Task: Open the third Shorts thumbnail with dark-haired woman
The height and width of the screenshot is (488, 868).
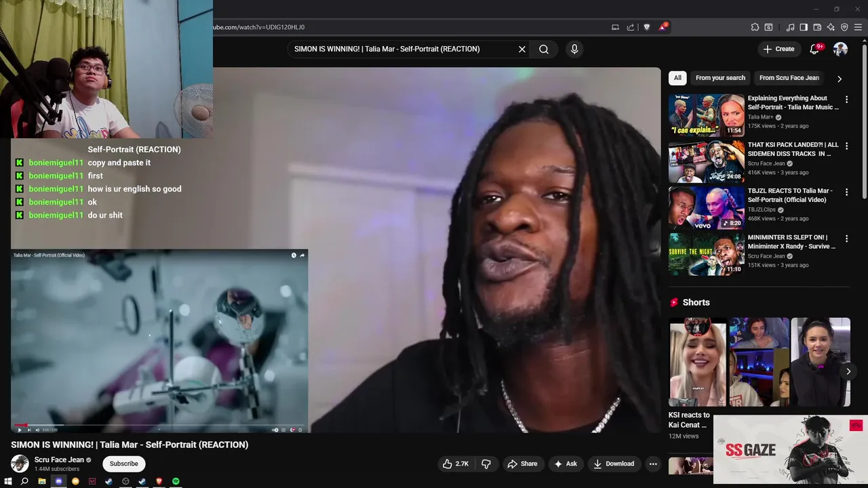Action: point(820,362)
